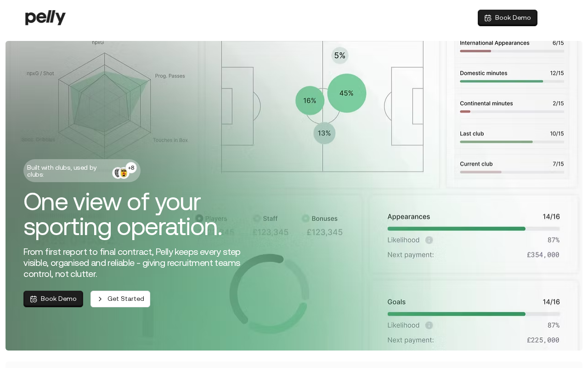Click the info icon beside Likelihood under Goals
588x368 pixels.
(429, 325)
